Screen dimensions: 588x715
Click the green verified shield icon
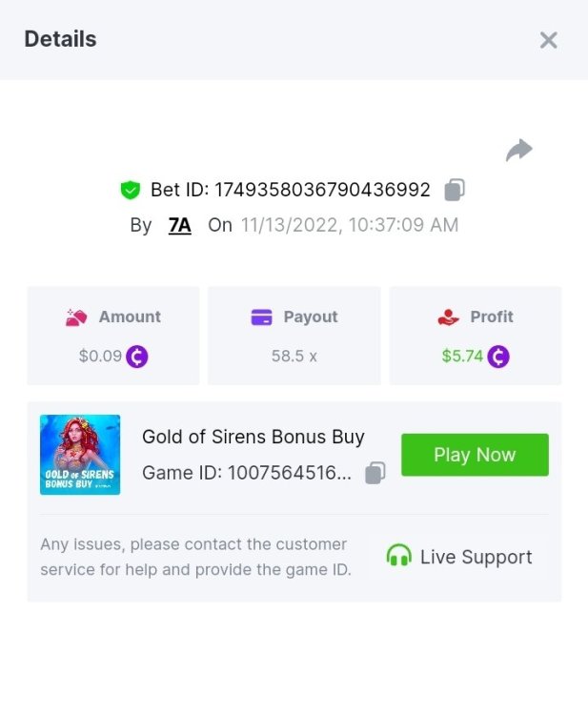[131, 191]
